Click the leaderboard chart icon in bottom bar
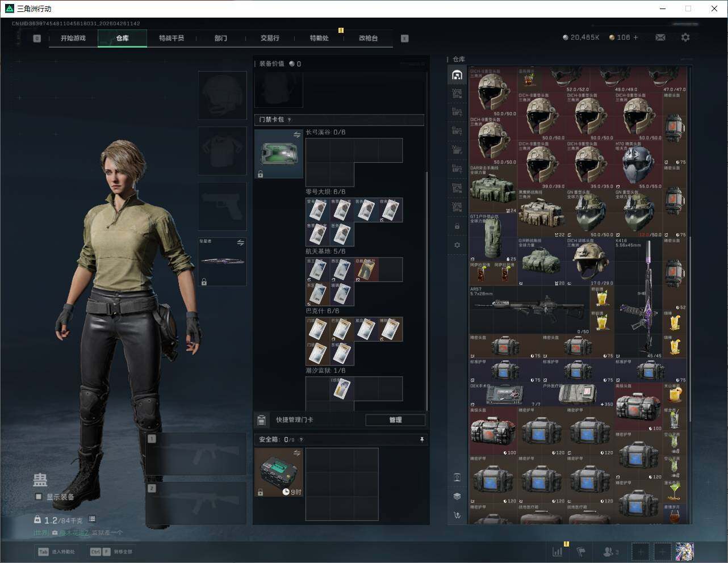The width and height of the screenshot is (728, 563). tap(558, 551)
